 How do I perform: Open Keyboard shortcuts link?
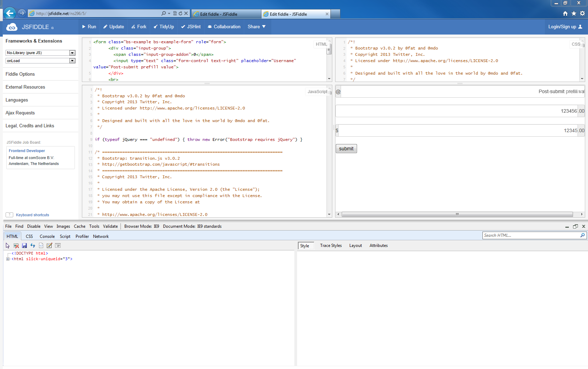pos(32,215)
